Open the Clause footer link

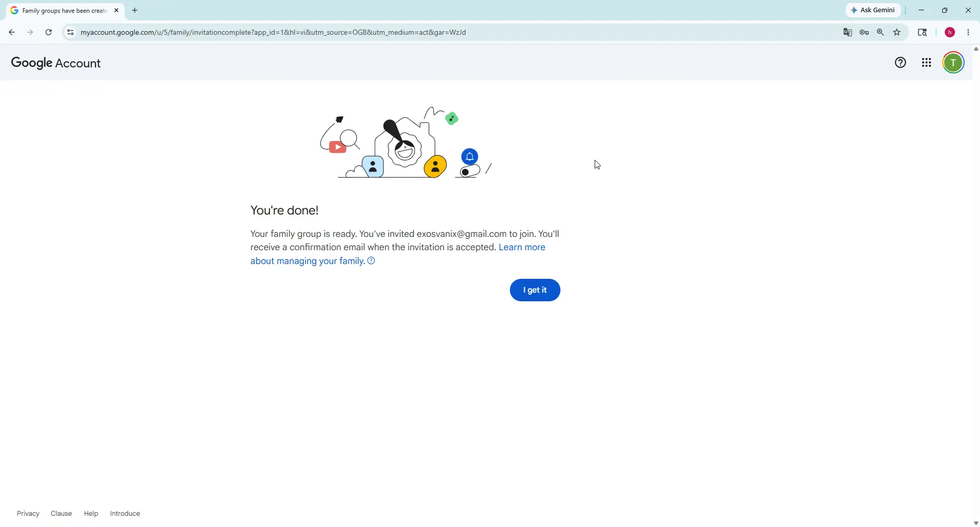61,514
